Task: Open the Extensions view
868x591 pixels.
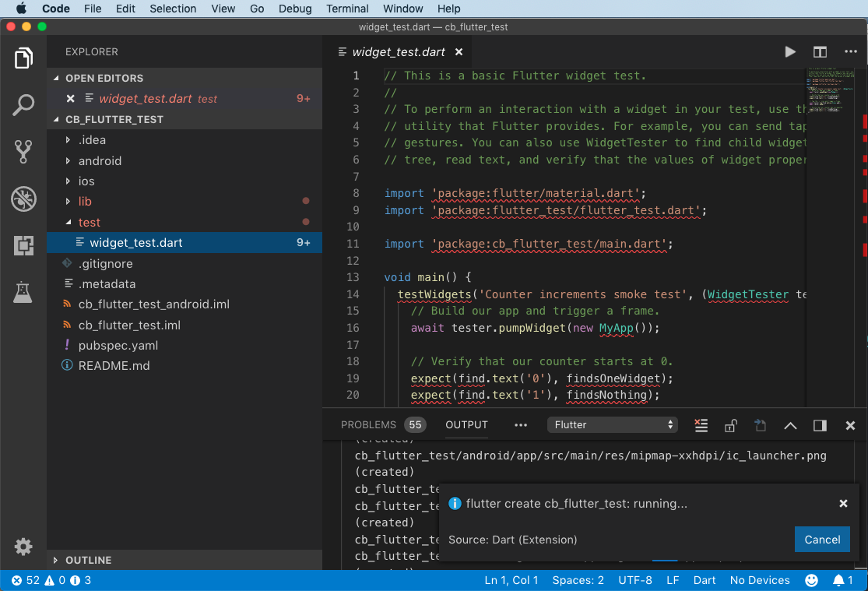Action: pyautogui.click(x=23, y=246)
